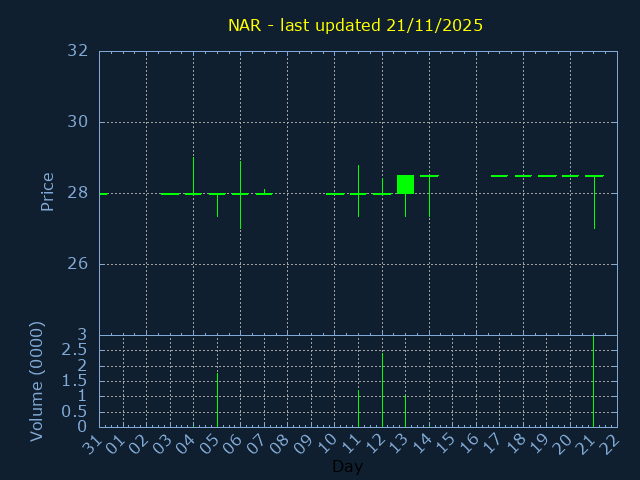
Task: Click the price axis tick label 32
Action: 78,51
